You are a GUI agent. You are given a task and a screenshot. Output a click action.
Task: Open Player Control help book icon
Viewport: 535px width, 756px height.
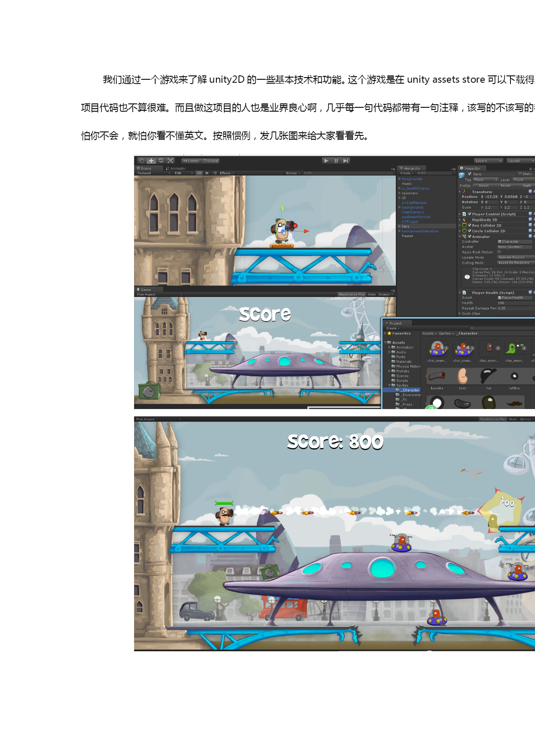[x=530, y=214]
